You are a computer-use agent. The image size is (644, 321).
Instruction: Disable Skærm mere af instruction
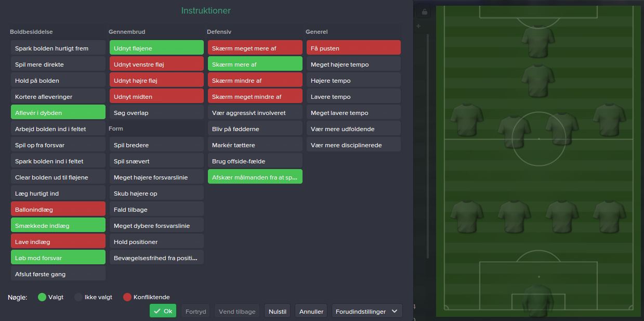[255, 64]
